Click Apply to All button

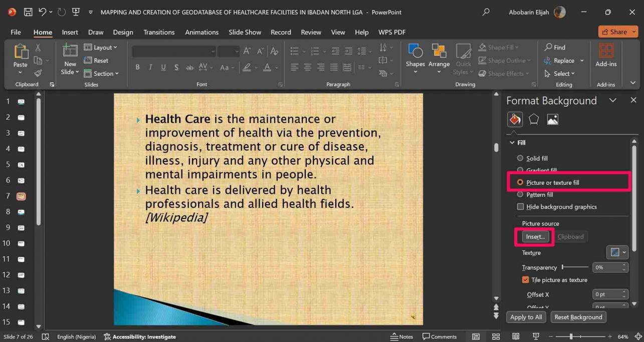[x=526, y=317]
